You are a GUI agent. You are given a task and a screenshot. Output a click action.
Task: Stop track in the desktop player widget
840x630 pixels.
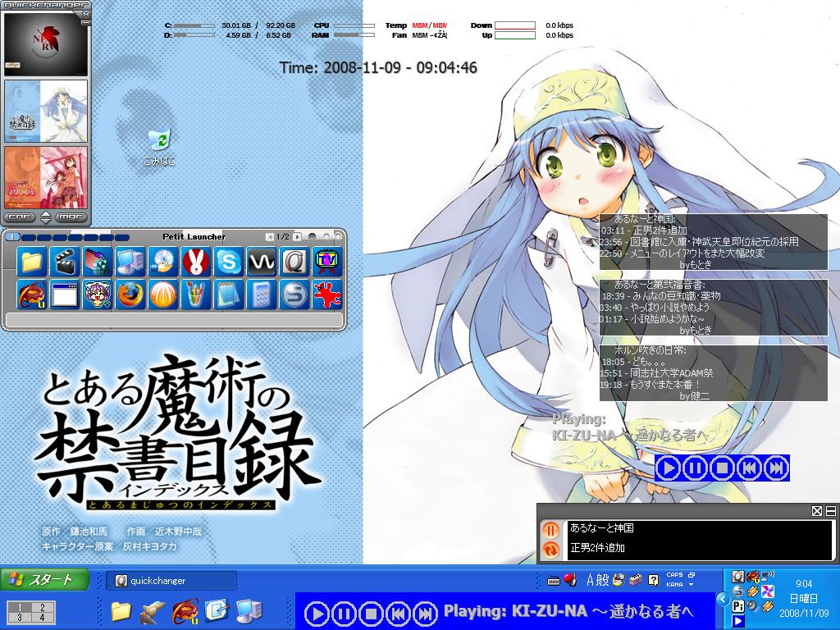pyautogui.click(x=722, y=468)
